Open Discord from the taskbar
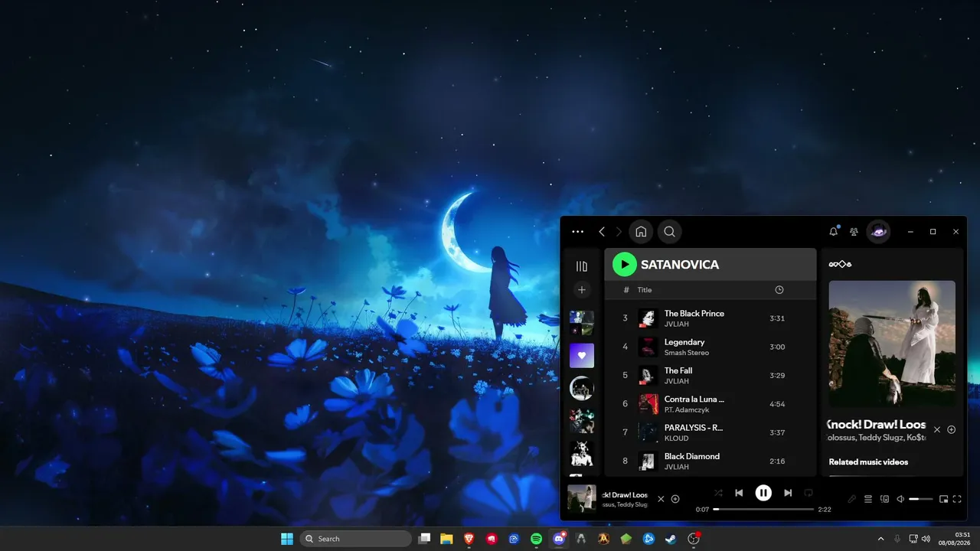Viewport: 980px width, 551px height. point(560,539)
